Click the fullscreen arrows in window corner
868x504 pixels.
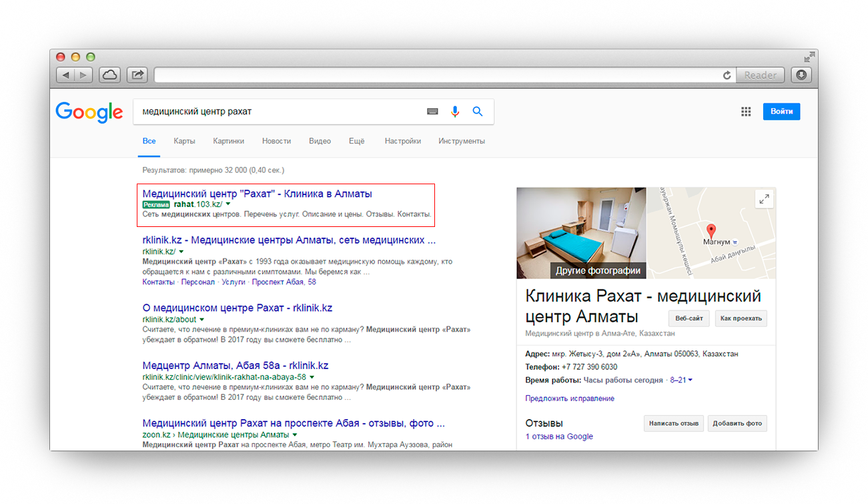coord(810,57)
